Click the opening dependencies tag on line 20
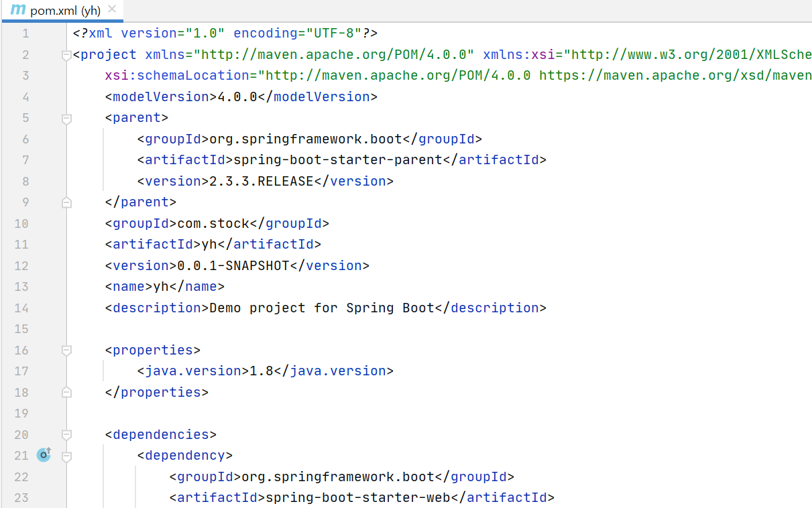 click(x=161, y=434)
